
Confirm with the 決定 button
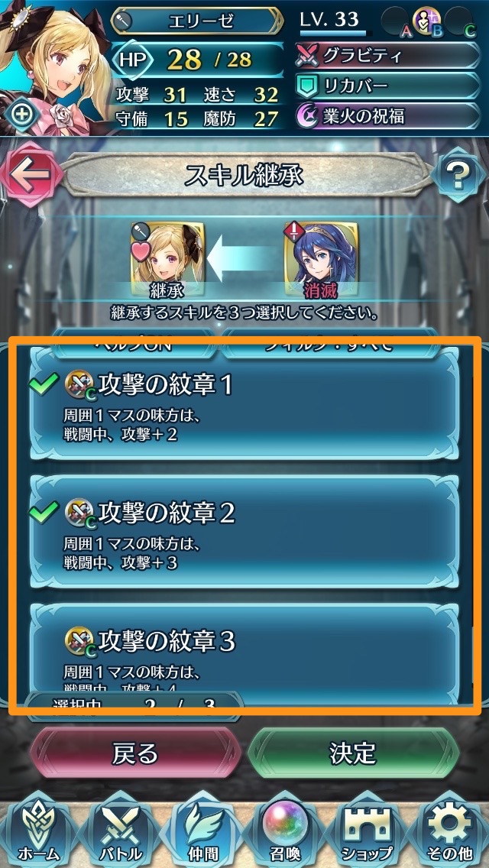coord(353,754)
